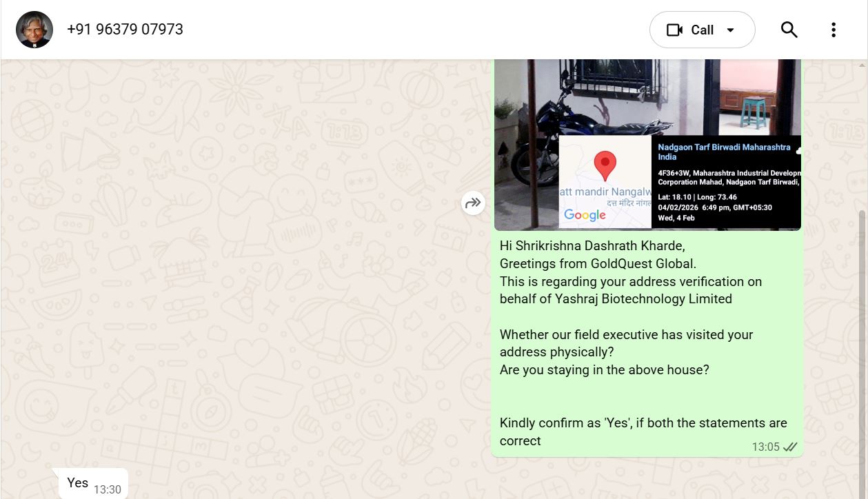Click the 'Greetings from GoldQuest Global.' line
The width and height of the screenshot is (868, 499).
click(x=598, y=263)
